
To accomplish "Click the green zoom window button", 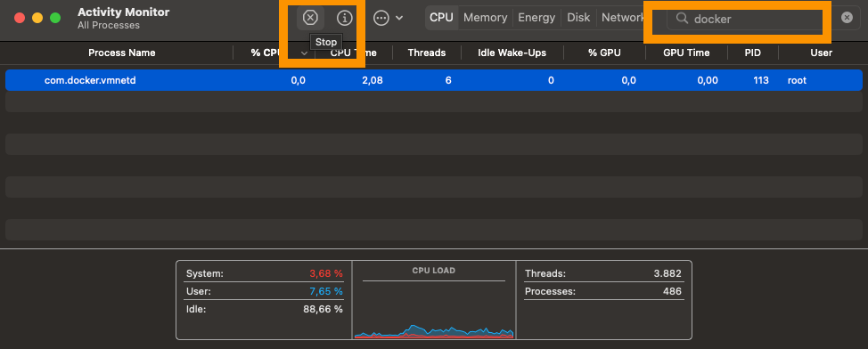I will (x=55, y=18).
